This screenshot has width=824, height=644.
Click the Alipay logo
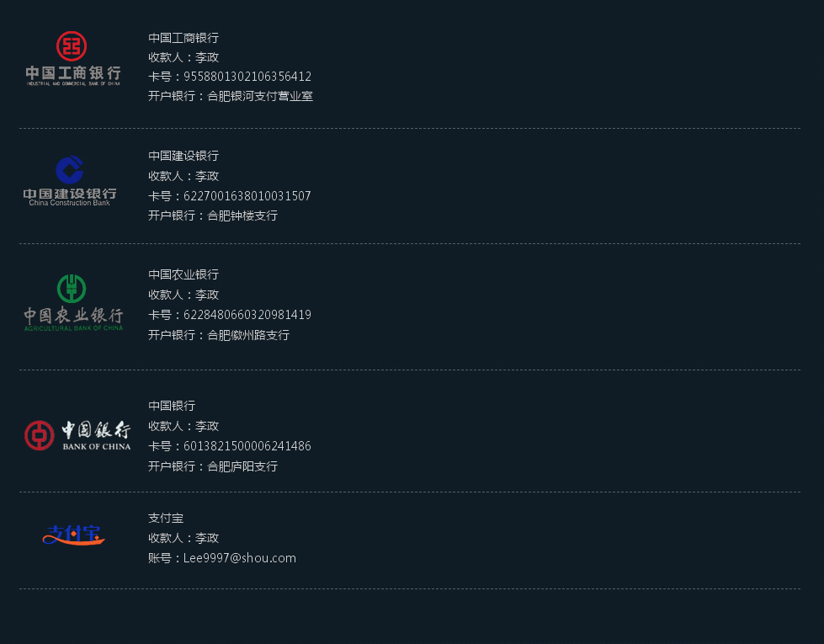coord(73,535)
